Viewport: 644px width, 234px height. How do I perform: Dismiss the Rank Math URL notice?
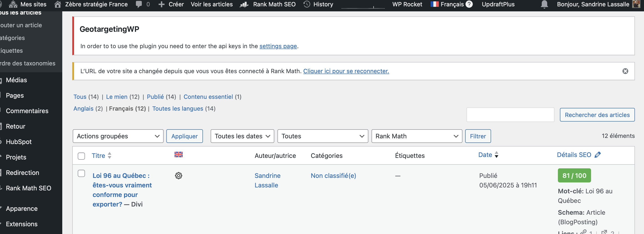click(x=625, y=71)
